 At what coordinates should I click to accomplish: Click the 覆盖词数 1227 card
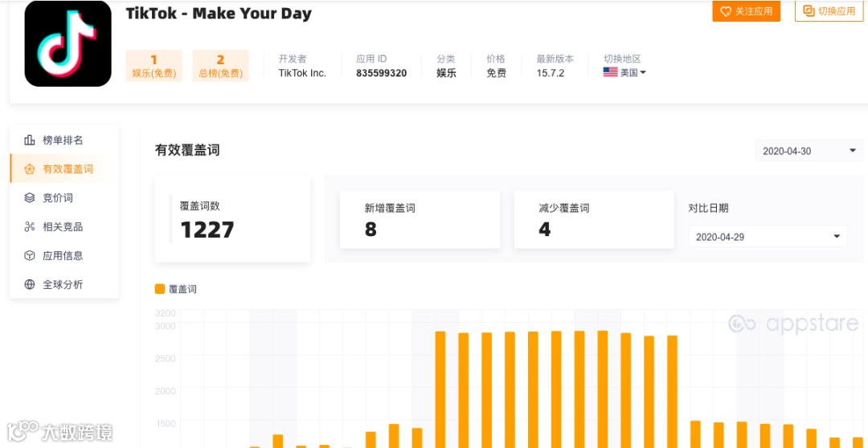click(x=232, y=219)
